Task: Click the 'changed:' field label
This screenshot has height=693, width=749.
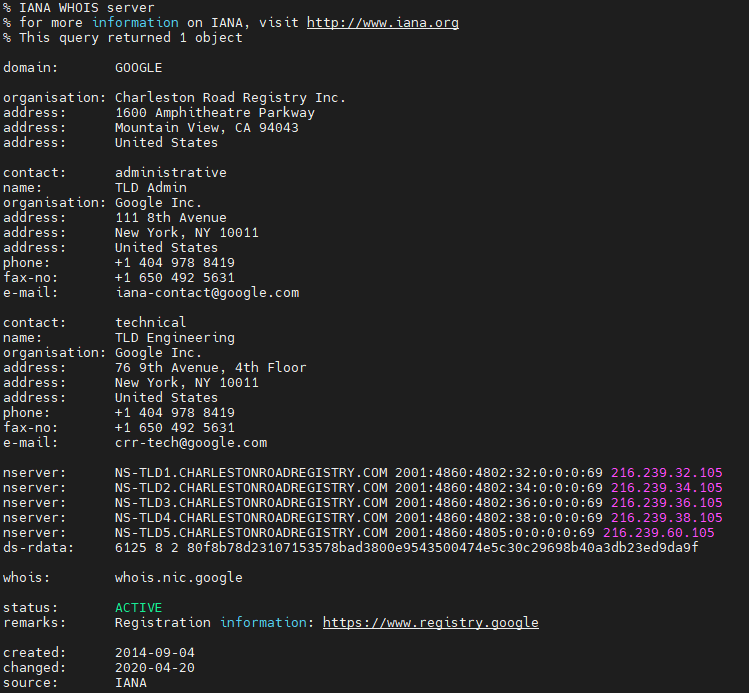Action: tap(35, 667)
